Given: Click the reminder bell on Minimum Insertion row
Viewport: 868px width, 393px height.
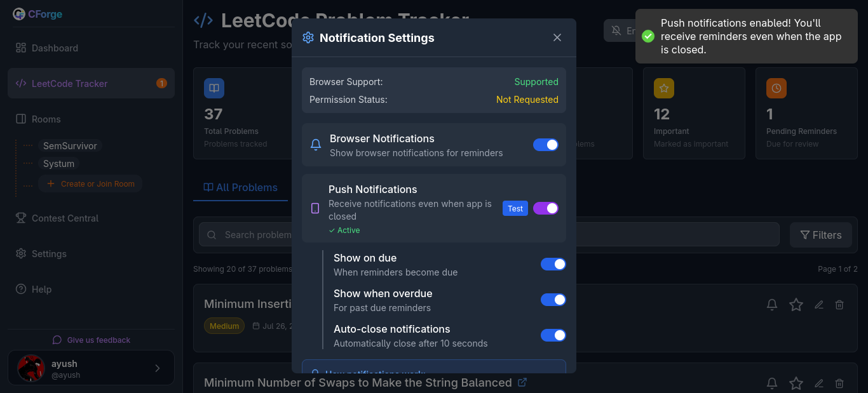Looking at the screenshot, I should click(x=771, y=304).
